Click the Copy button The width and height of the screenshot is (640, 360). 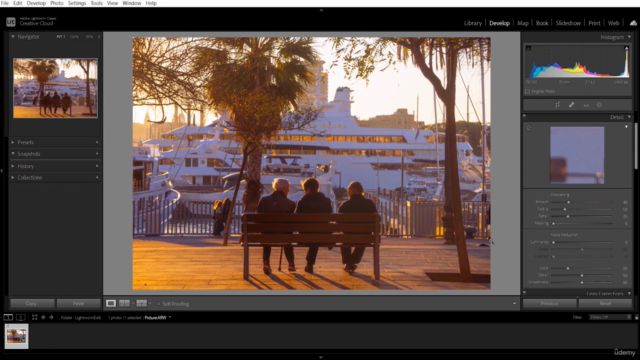click(32, 303)
